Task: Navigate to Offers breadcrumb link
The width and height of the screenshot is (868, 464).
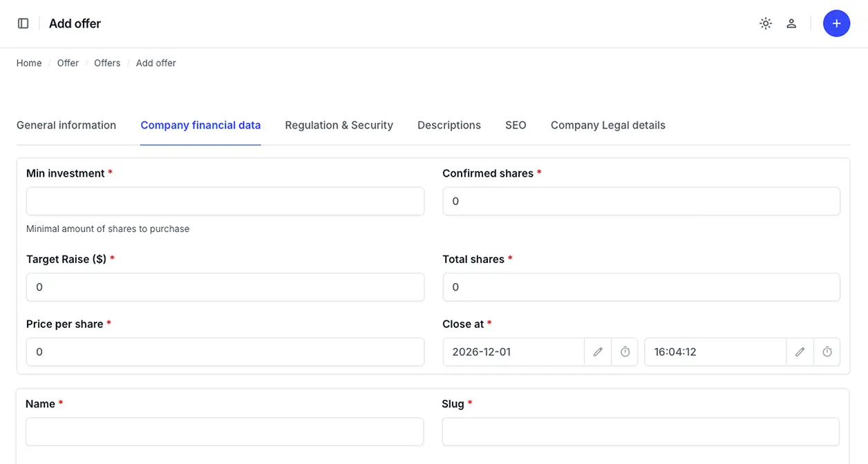Action: (x=107, y=63)
